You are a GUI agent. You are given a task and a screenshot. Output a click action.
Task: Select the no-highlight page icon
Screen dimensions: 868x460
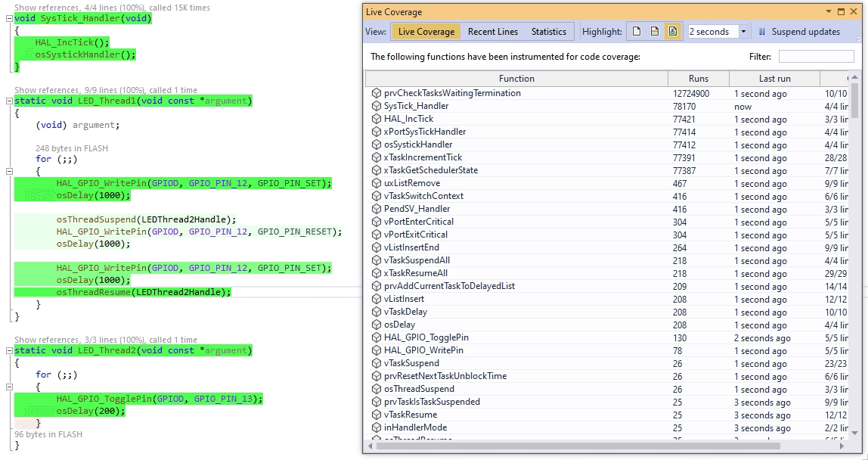coord(637,32)
